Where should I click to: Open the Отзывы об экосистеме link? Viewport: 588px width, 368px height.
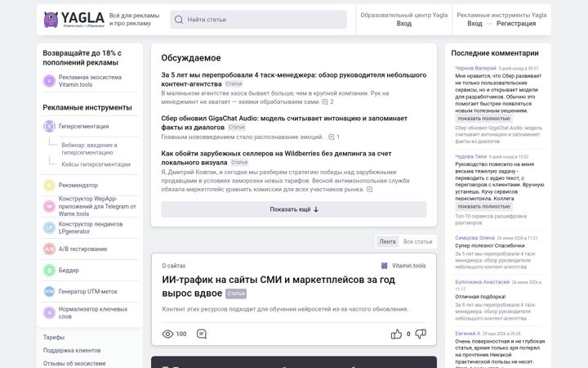(74, 363)
